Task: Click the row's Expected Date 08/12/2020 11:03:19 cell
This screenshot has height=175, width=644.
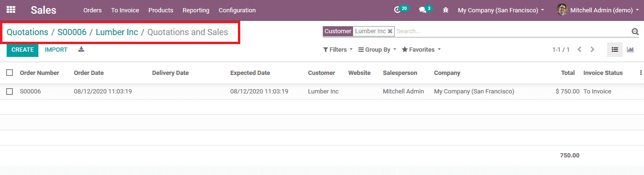Action: [259, 92]
